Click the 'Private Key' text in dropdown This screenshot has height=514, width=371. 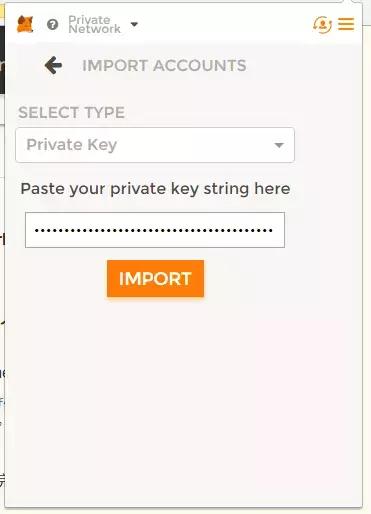click(72, 145)
